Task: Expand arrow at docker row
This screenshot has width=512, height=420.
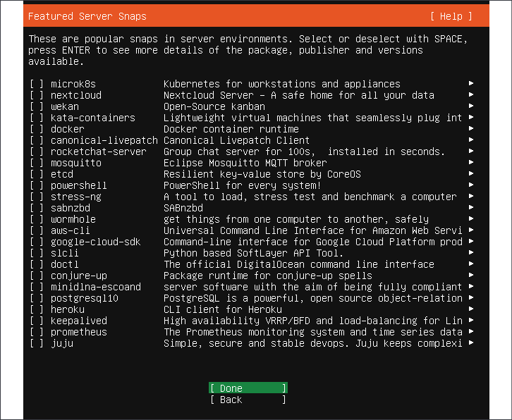Action: click(471, 128)
